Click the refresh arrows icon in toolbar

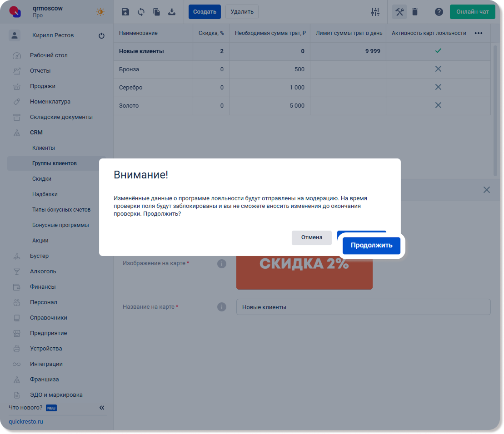tap(141, 12)
